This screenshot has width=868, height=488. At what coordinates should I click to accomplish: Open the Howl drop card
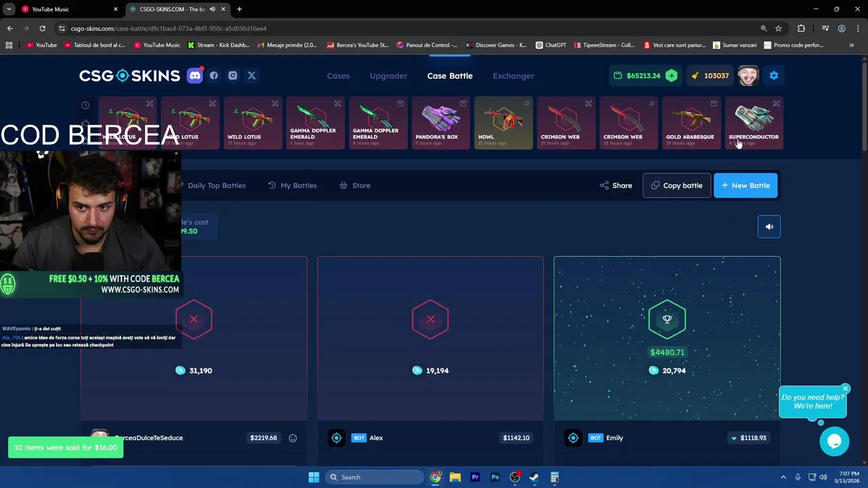pyautogui.click(x=503, y=123)
